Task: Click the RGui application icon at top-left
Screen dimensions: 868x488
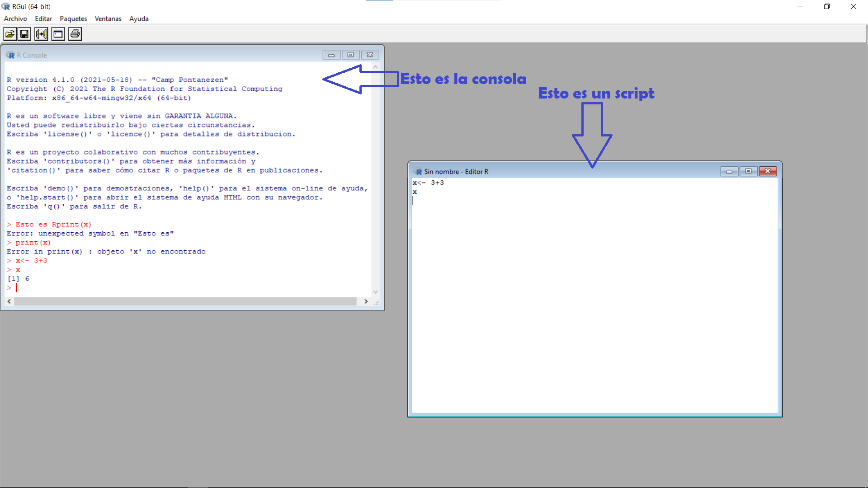Action: pyautogui.click(x=5, y=6)
